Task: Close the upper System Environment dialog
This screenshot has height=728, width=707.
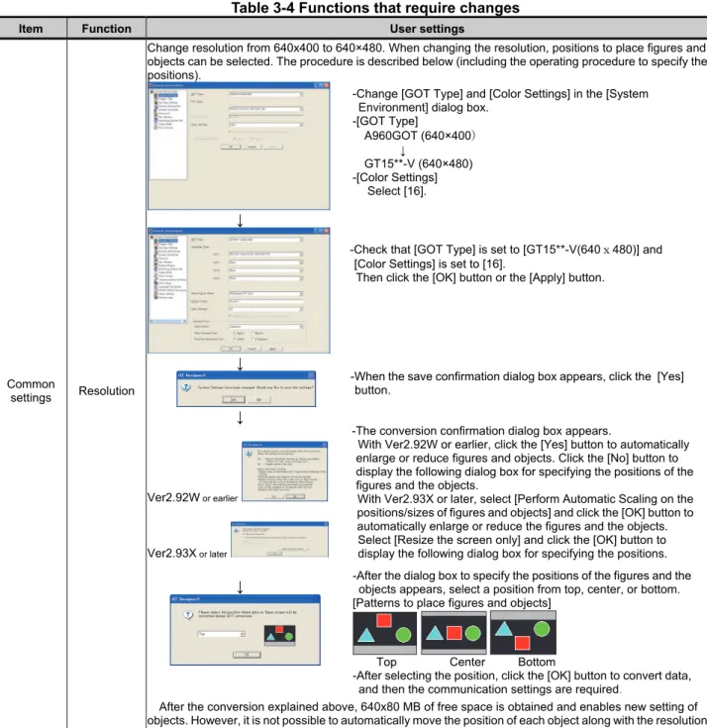Action: (x=327, y=85)
